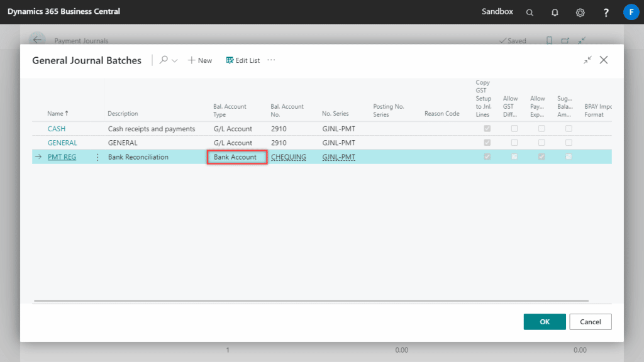Confirm the selection with OK
Screen dimensions: 644x362
click(544, 321)
